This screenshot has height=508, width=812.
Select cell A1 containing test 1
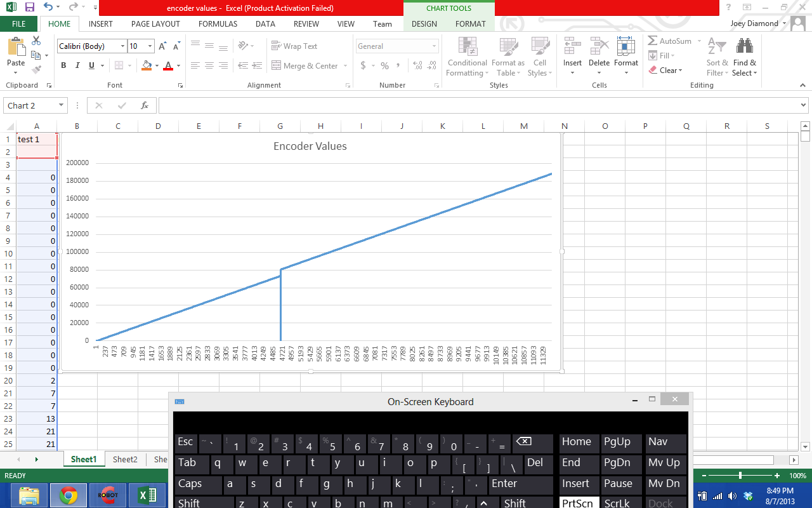[37, 139]
